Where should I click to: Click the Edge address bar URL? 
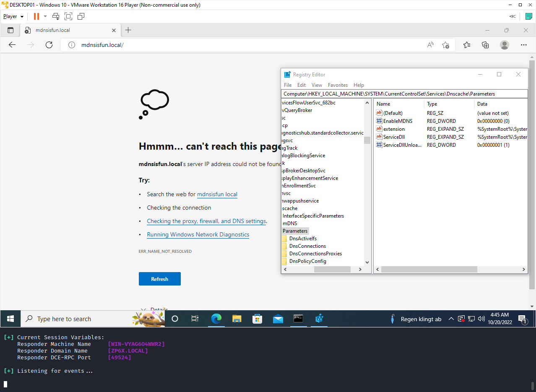point(102,45)
